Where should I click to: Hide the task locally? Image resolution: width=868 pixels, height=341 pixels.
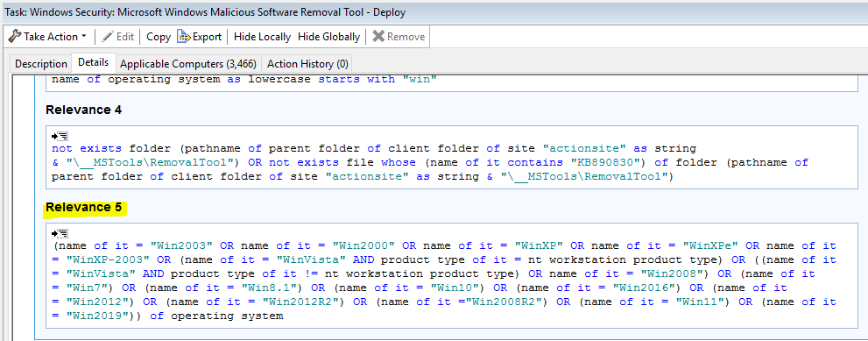pyautogui.click(x=262, y=37)
